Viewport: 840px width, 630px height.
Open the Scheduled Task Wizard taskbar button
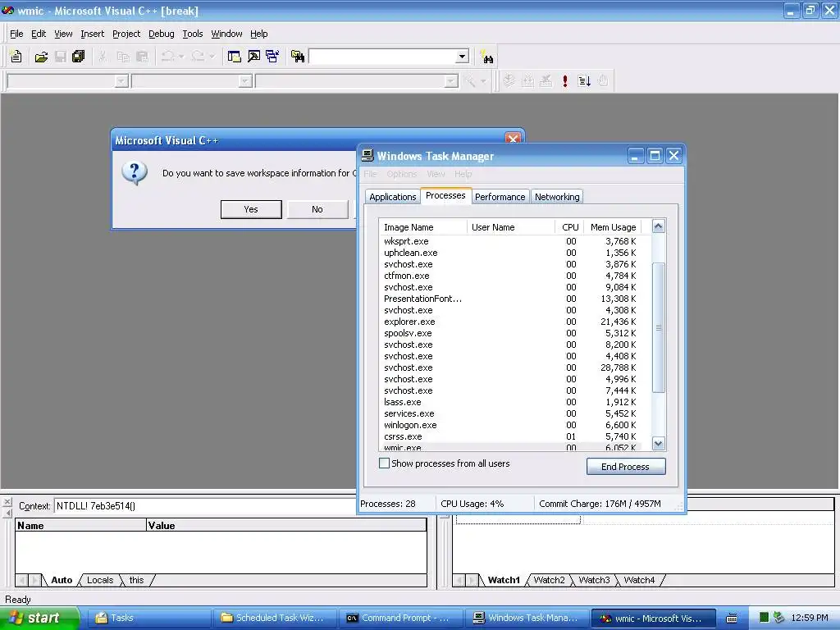click(276, 618)
